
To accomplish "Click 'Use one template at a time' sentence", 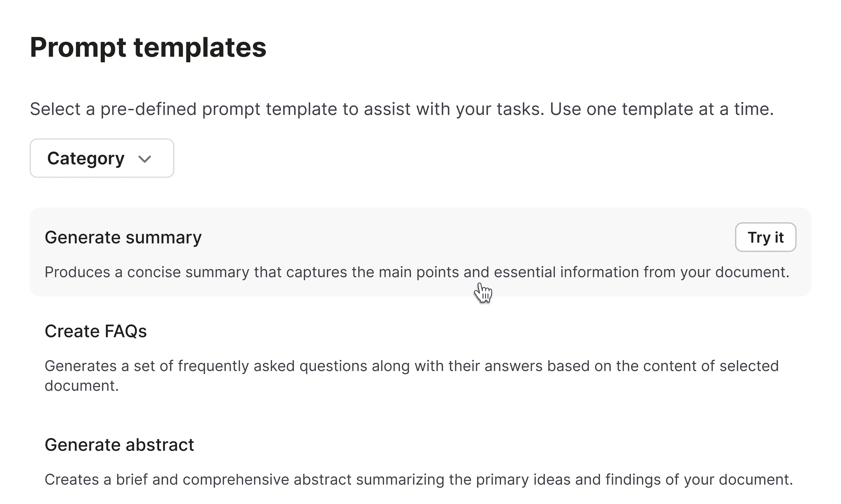I will (662, 109).
